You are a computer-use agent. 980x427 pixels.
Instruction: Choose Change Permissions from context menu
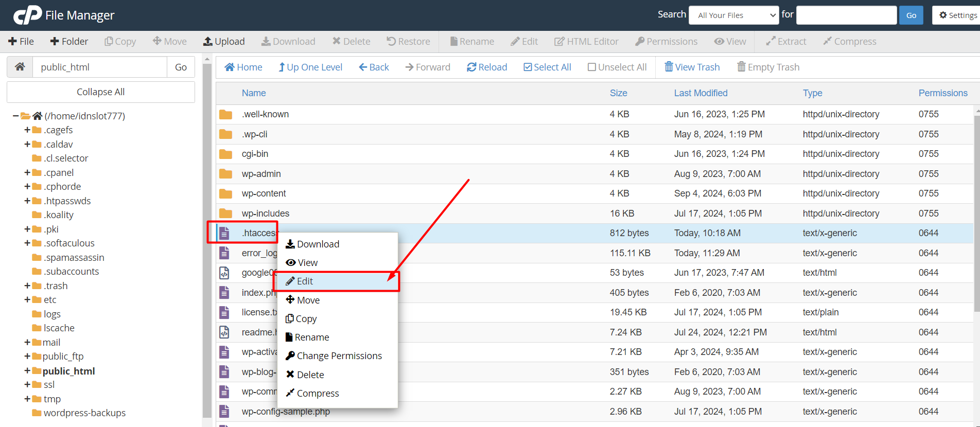[338, 355]
